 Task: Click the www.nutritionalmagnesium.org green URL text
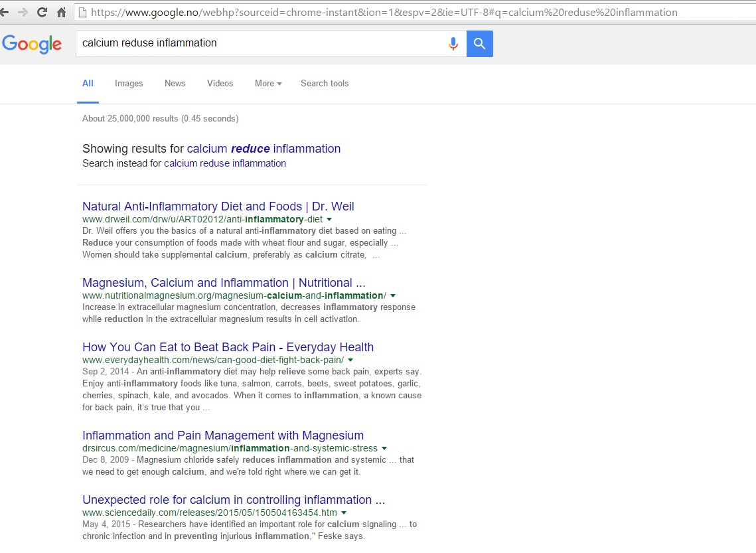234,295
